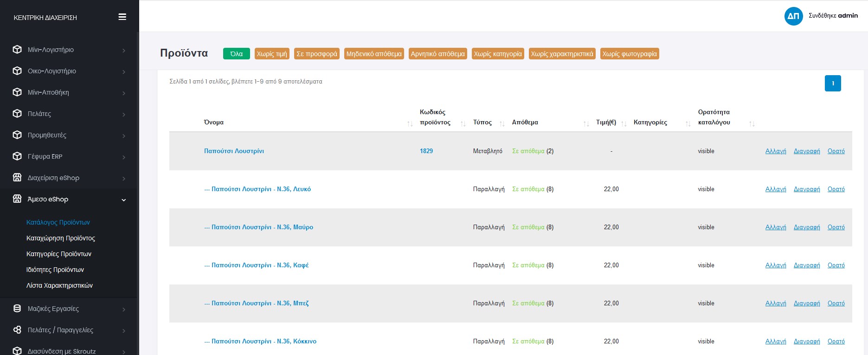Toggle visibility with Ορατό on Παπούτσι Λουστρίνι row
Screen dimensions: 868x355
[x=836, y=151]
